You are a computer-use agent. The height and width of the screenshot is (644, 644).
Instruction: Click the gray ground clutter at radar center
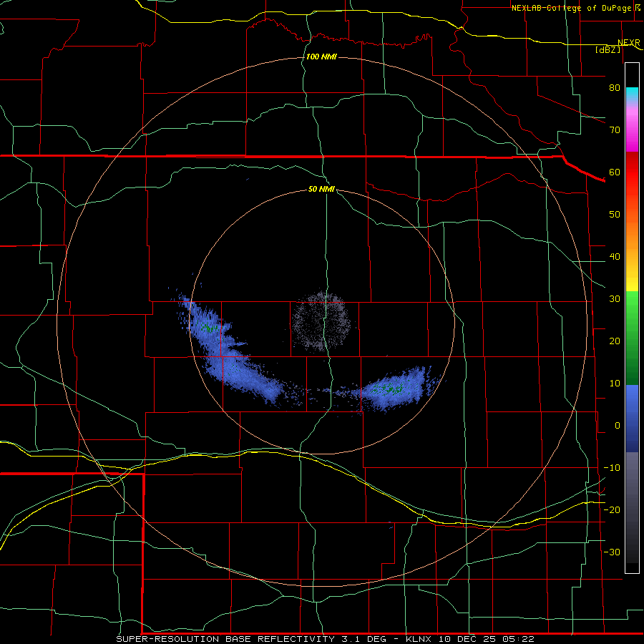point(321,321)
